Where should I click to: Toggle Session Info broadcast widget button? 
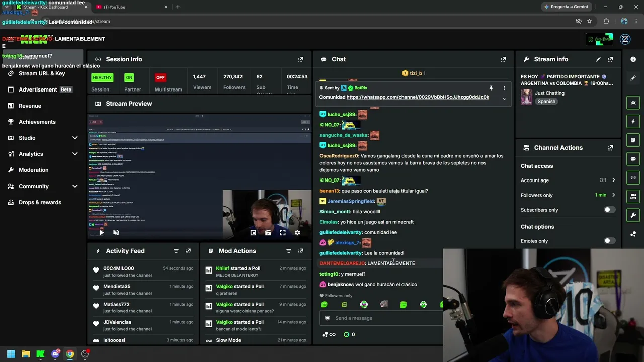point(633,177)
